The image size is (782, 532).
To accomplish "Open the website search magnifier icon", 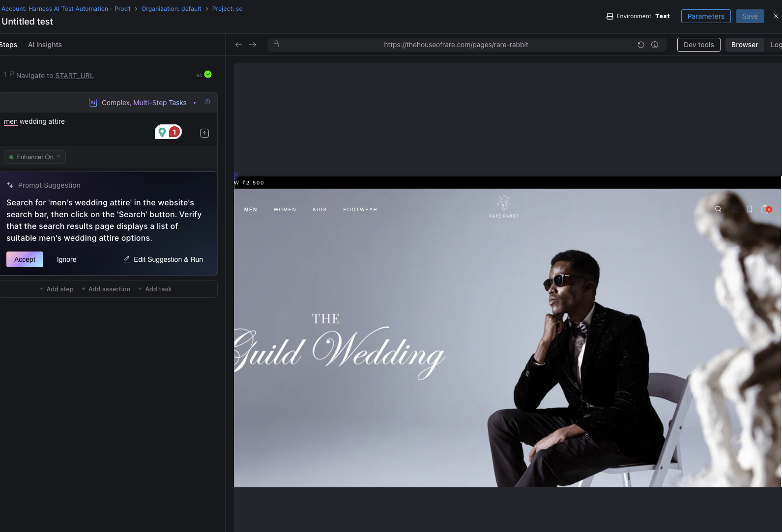I will point(718,209).
